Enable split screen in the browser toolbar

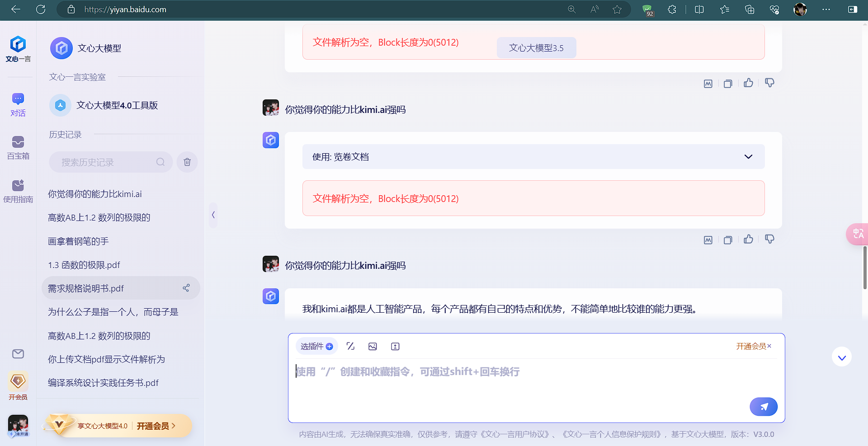point(699,9)
